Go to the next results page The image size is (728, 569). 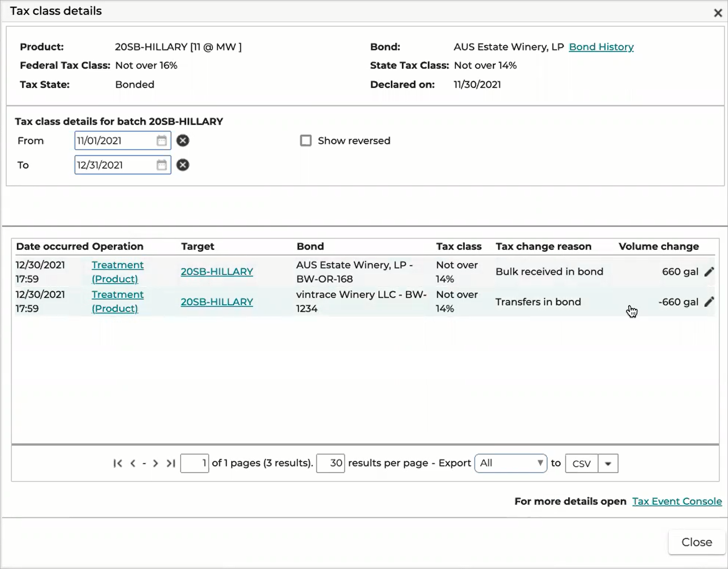point(155,463)
